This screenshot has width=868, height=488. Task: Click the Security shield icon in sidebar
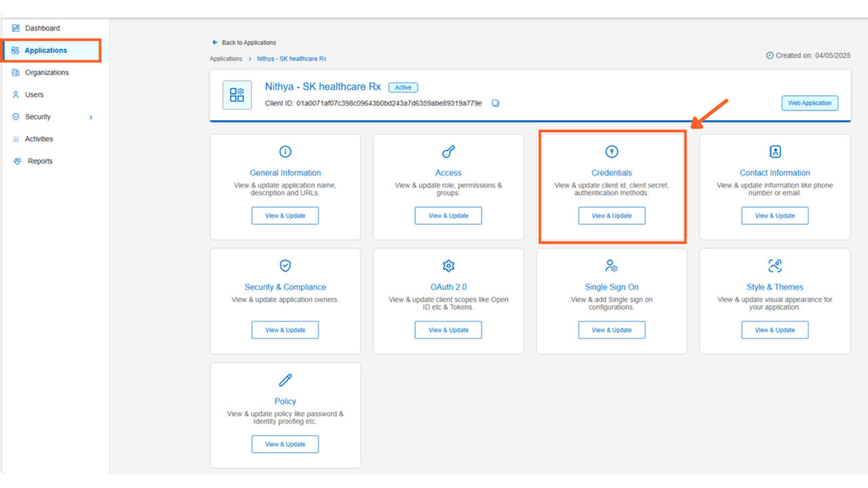(x=16, y=117)
